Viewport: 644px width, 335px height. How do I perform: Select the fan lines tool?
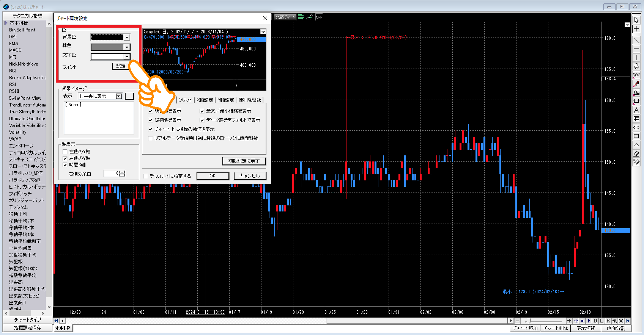tap(636, 75)
